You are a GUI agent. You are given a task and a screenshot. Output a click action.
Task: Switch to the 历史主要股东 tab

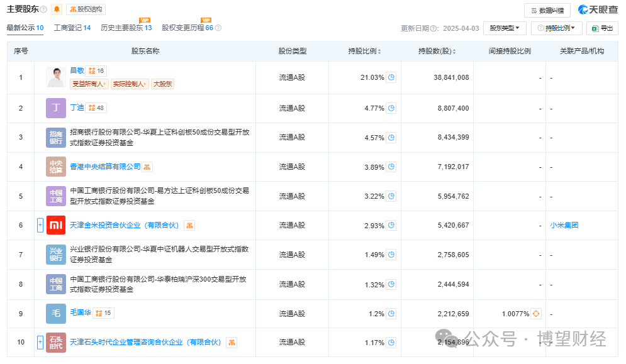[x=126, y=28]
